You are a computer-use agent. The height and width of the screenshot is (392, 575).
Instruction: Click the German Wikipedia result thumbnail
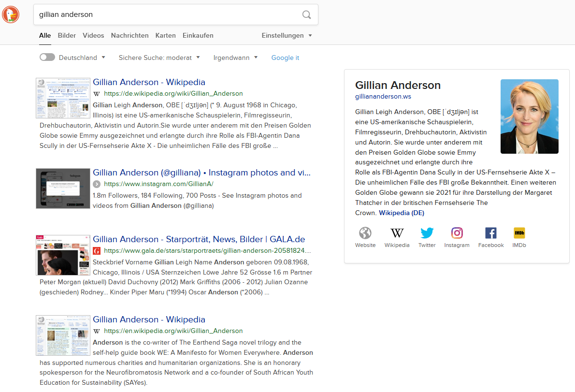[x=63, y=98]
